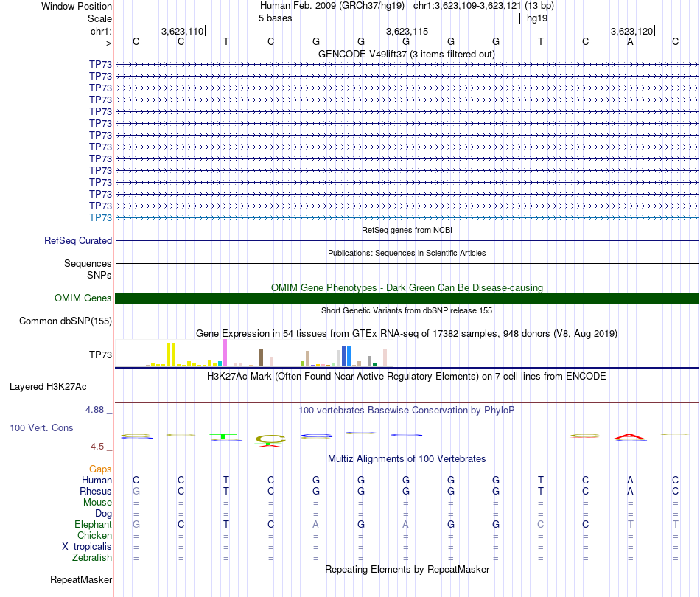Click the 100 Vert. Cons label
The width and height of the screenshot is (700, 597).
point(41,427)
